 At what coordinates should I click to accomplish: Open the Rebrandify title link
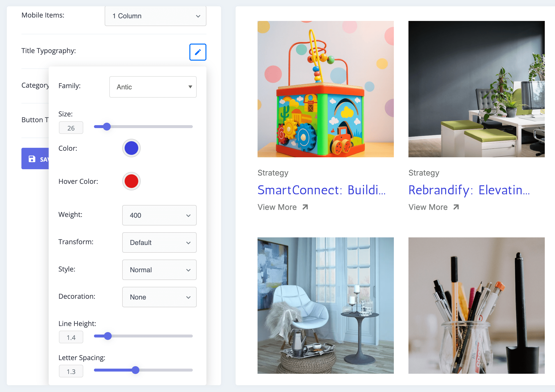click(x=469, y=190)
